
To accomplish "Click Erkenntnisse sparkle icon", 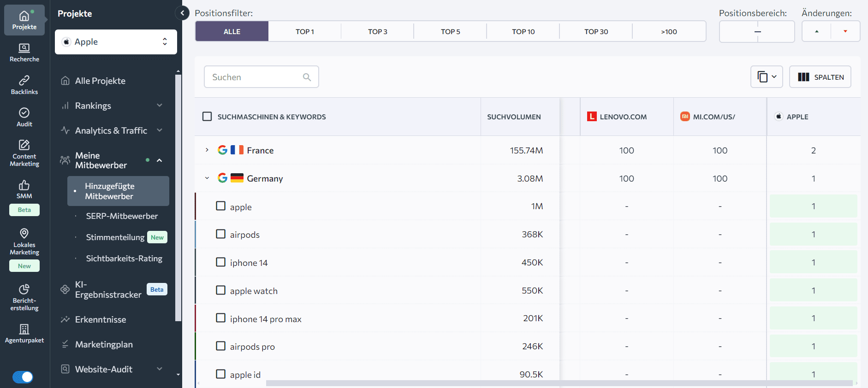I will 65,319.
